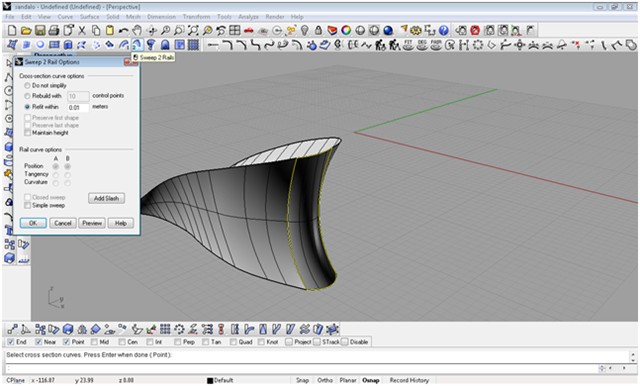Image resolution: width=640 pixels, height=386 pixels.
Task: Open the Transform menu
Action: (196, 17)
